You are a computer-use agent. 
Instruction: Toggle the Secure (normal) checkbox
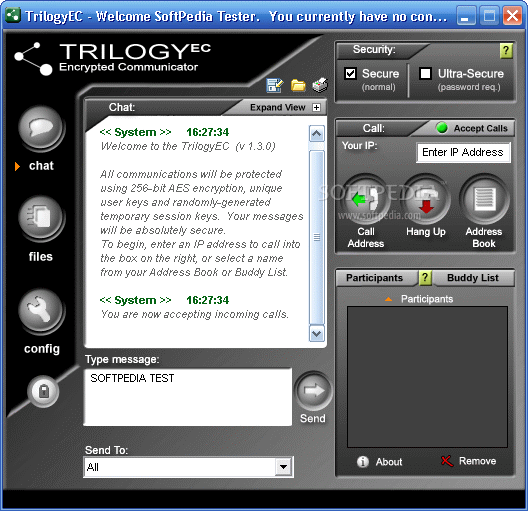350,73
